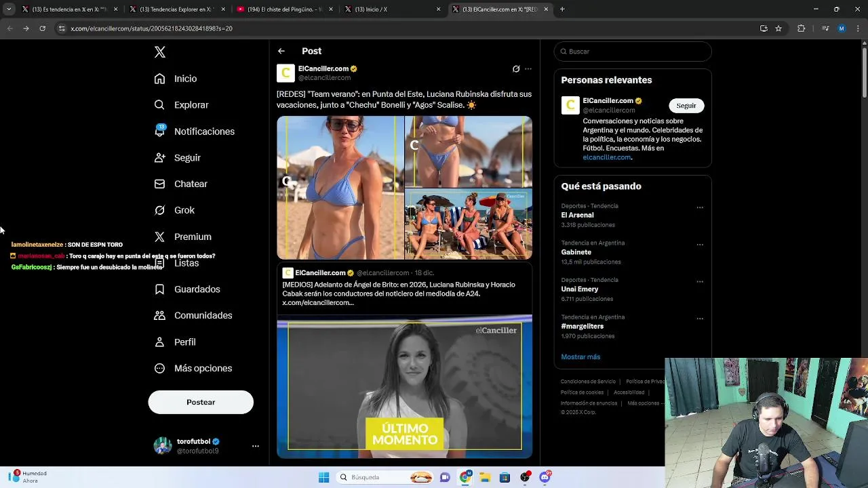
Task: Open Perfil in the sidebar
Action: point(176,342)
